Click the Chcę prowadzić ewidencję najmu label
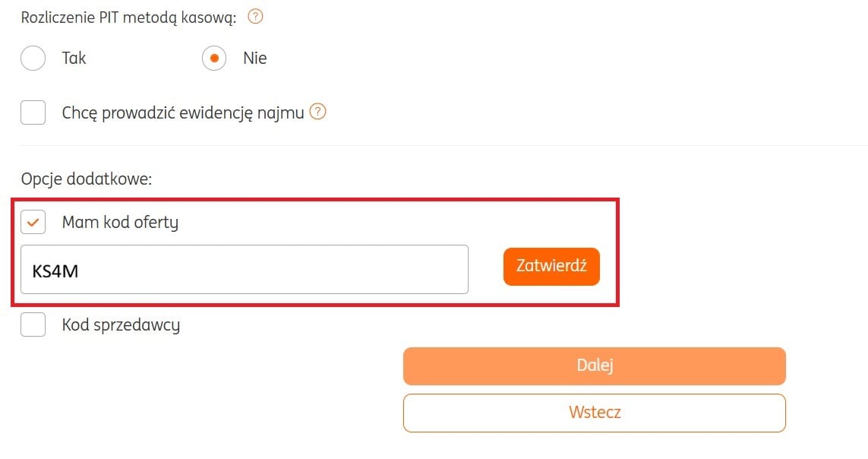This screenshot has width=868, height=459. (x=183, y=113)
